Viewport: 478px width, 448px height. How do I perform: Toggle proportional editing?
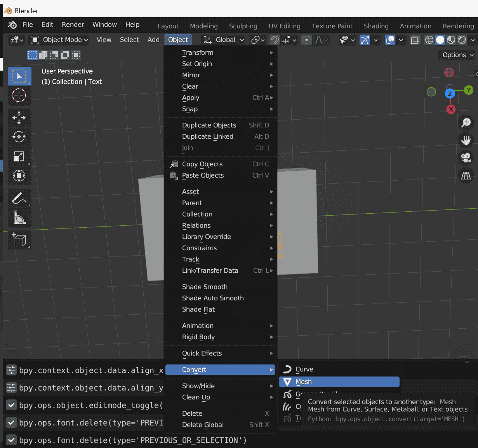click(x=306, y=40)
